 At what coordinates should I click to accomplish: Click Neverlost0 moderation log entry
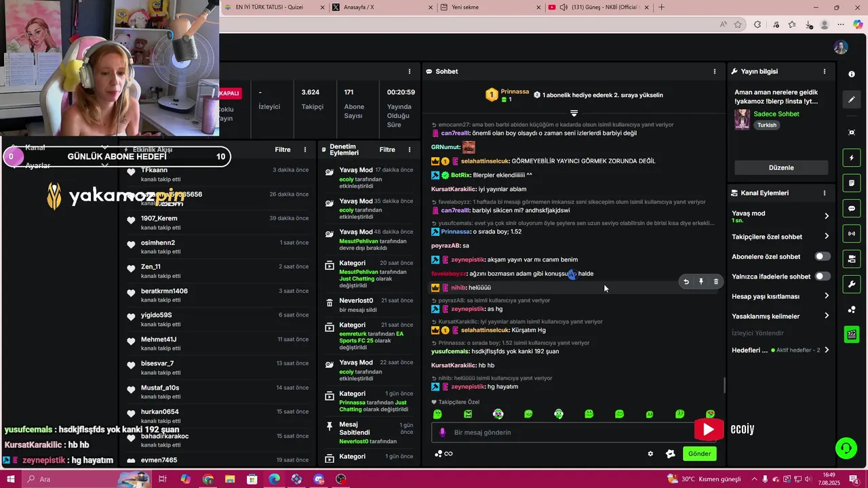[369, 305]
